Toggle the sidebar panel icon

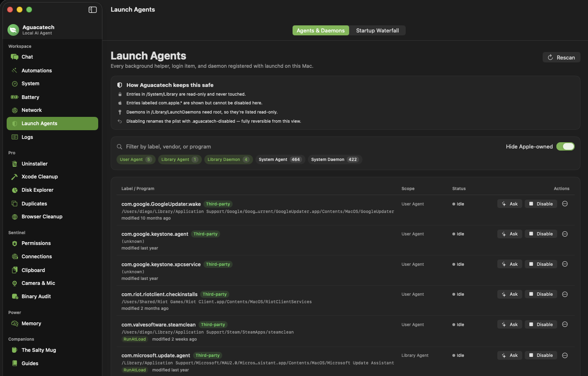pos(93,10)
